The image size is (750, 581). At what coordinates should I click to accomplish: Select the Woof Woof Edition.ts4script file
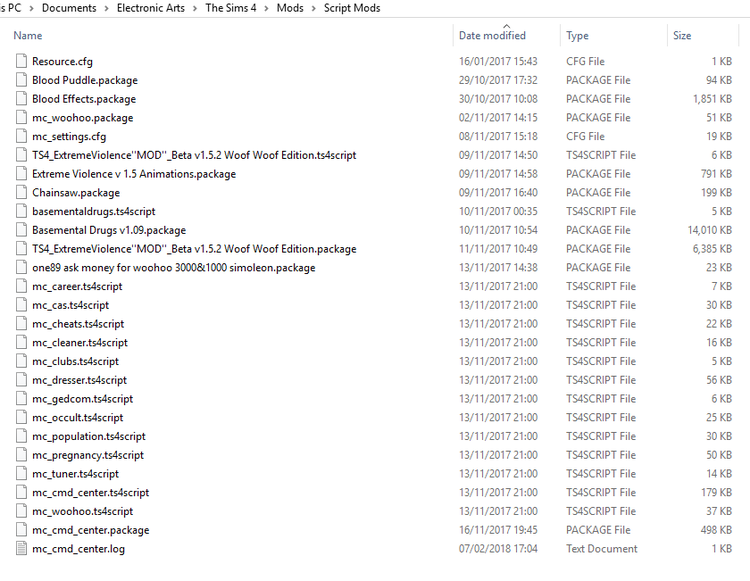[194, 155]
